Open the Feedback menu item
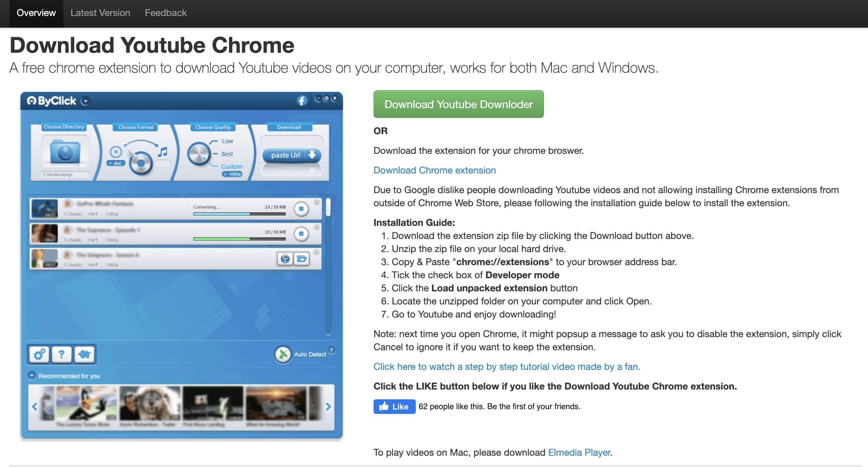Viewport: 868px width, 467px height. 166,13
